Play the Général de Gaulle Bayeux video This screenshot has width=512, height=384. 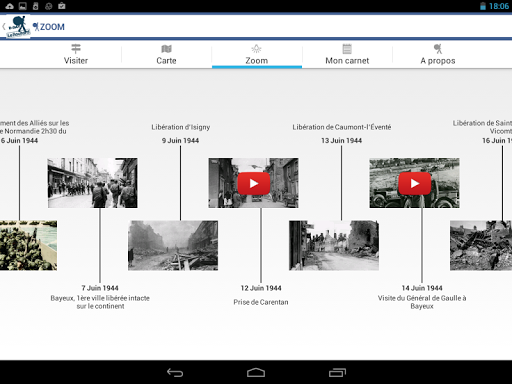[x=415, y=183]
